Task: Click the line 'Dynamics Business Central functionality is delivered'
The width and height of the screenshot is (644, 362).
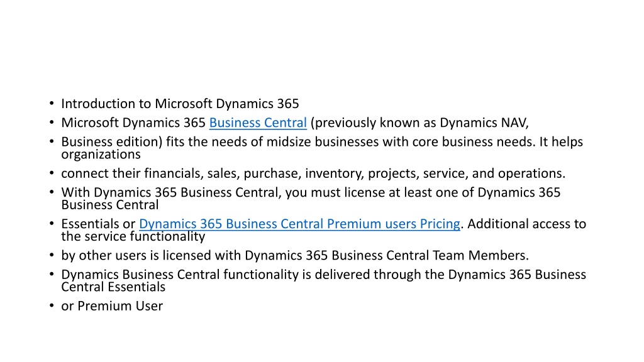Action: click(324, 274)
